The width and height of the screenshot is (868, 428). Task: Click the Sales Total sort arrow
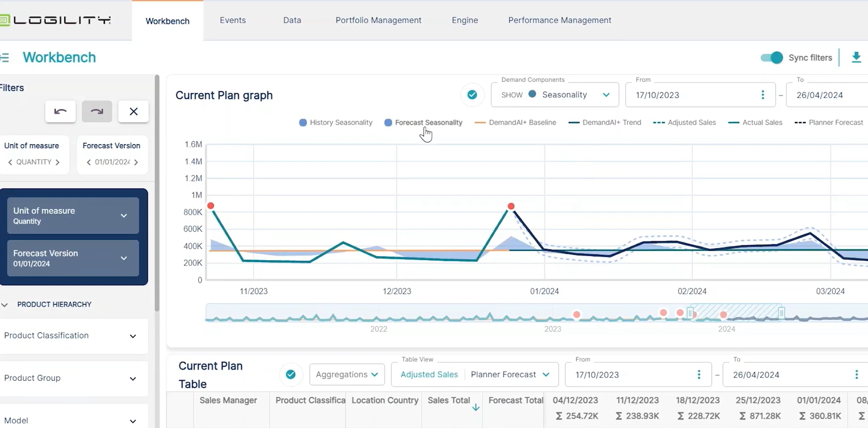475,408
